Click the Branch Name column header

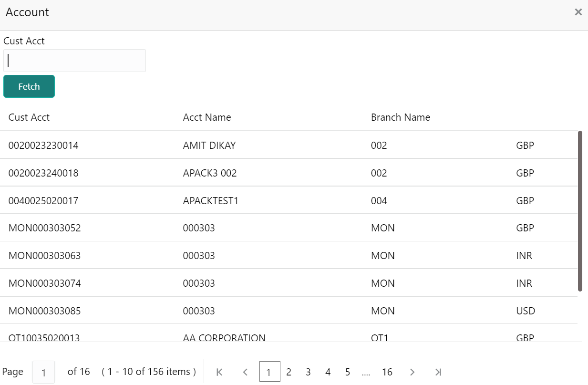point(401,117)
